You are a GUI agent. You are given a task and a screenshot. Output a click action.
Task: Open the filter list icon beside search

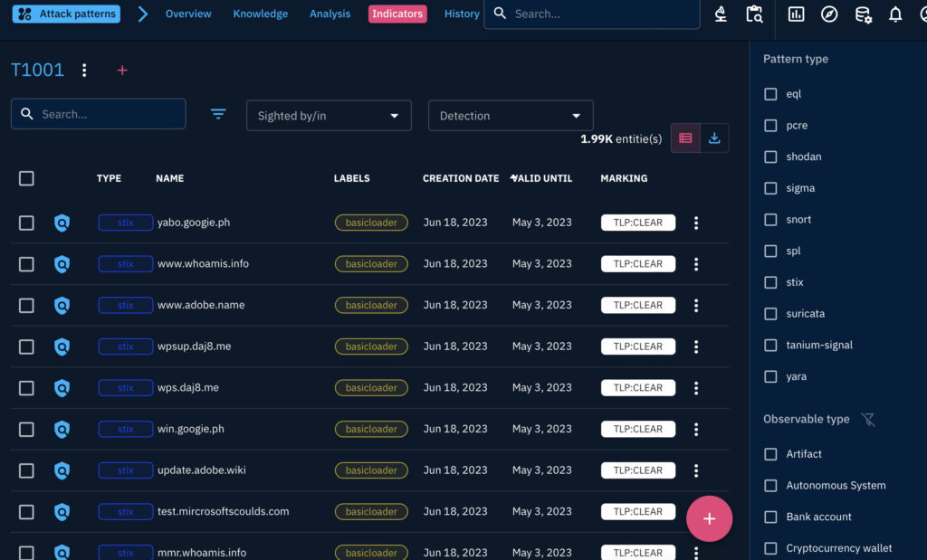click(x=218, y=114)
